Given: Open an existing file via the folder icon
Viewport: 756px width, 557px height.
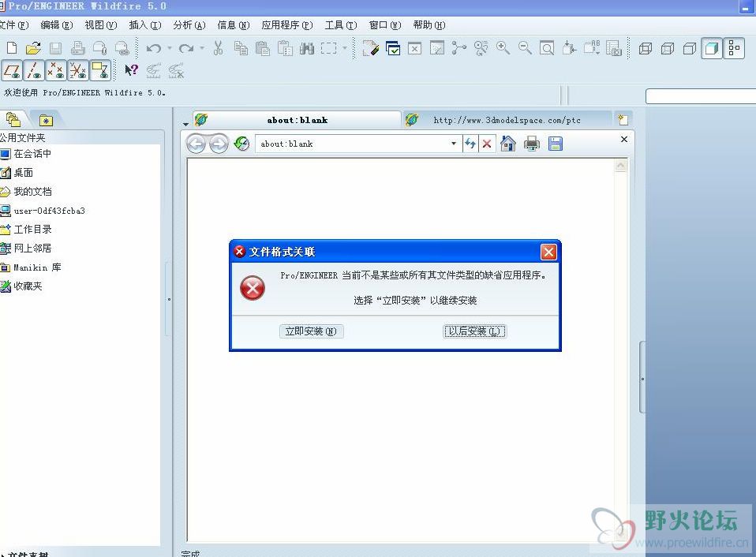Looking at the screenshot, I should coord(33,48).
